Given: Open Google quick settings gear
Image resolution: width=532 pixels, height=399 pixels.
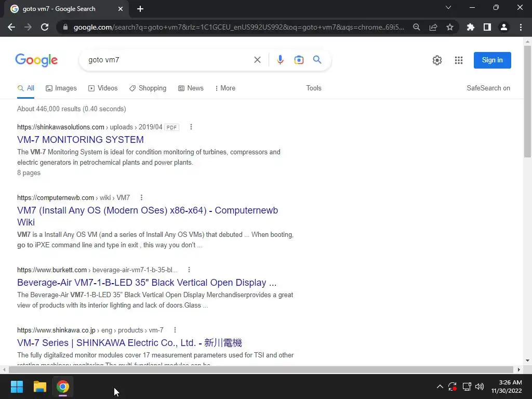Looking at the screenshot, I should point(437,60).
